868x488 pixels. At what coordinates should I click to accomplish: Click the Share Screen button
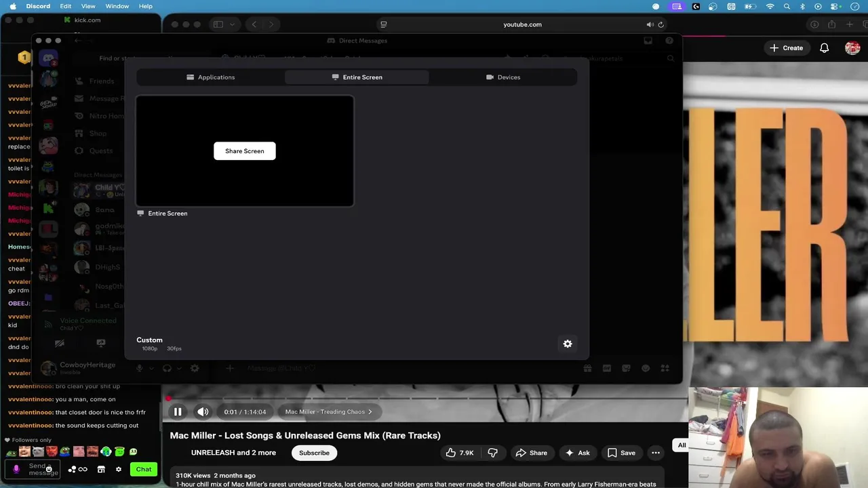[x=245, y=151]
